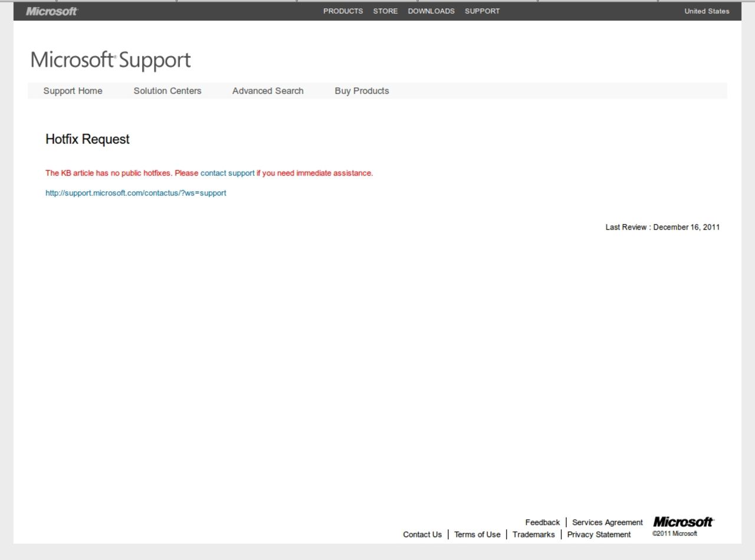Open the SUPPORT section
This screenshot has height=560, width=755.
(482, 11)
